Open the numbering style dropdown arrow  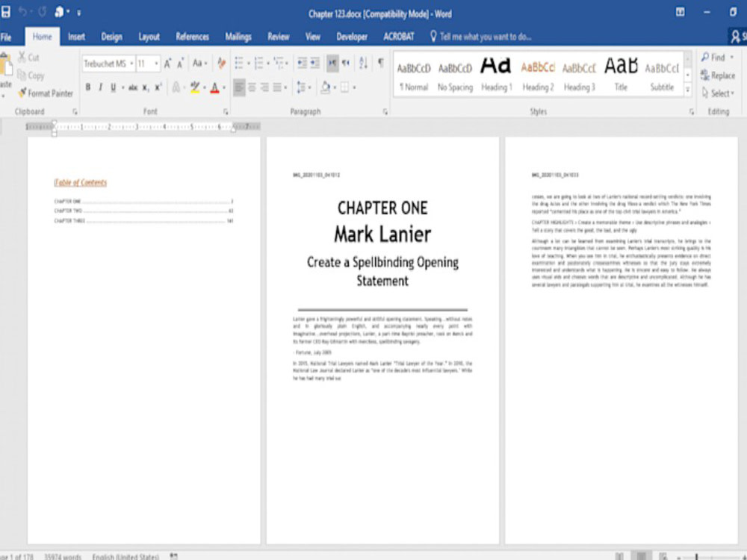pyautogui.click(x=268, y=63)
